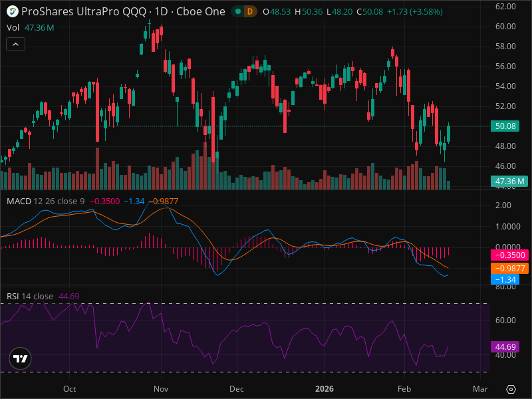Click the high value H50.36
Screen dimensions: 532x399
tap(309, 12)
